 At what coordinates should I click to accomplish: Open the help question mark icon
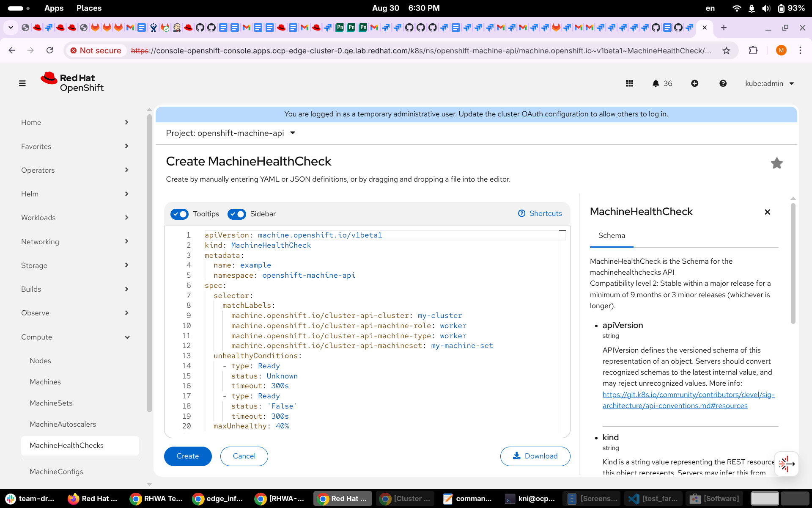coord(723,83)
